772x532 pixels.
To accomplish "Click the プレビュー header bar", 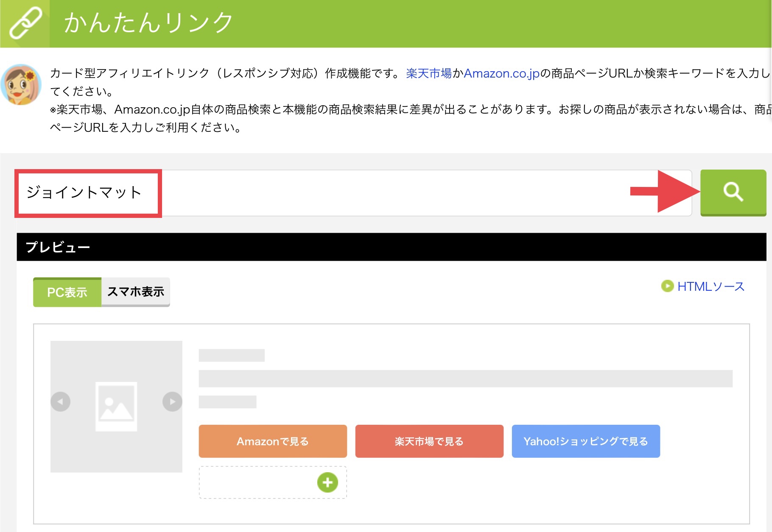I will pyautogui.click(x=392, y=247).
